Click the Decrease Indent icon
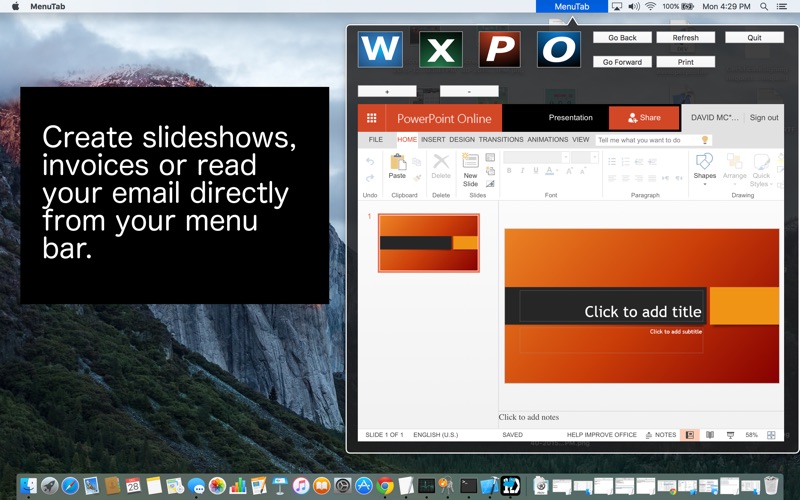 pyautogui.click(x=639, y=161)
